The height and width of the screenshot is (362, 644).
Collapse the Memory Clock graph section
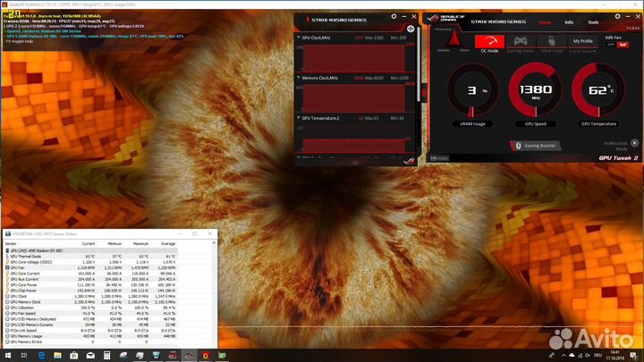pos(298,78)
